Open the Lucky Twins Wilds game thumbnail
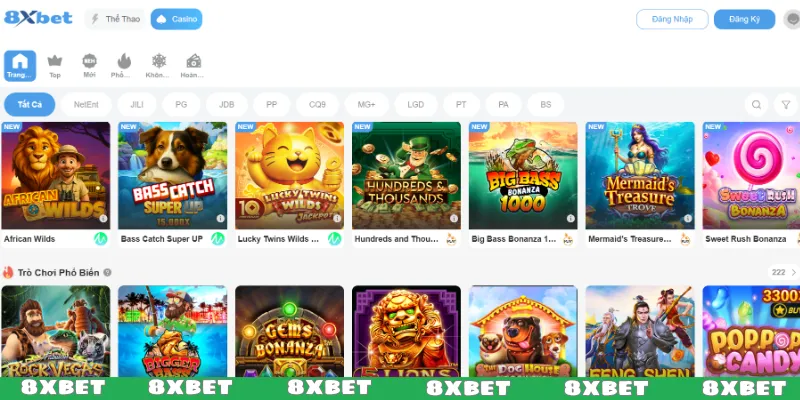 point(289,176)
